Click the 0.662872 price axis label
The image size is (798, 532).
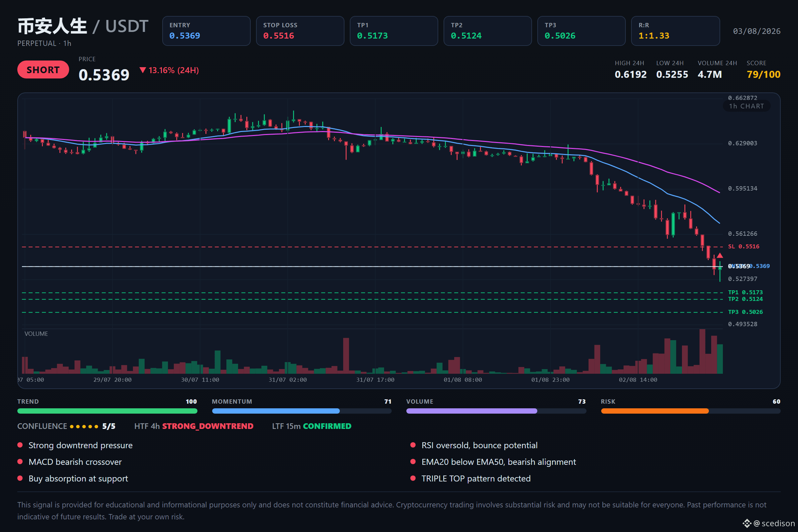[742, 98]
